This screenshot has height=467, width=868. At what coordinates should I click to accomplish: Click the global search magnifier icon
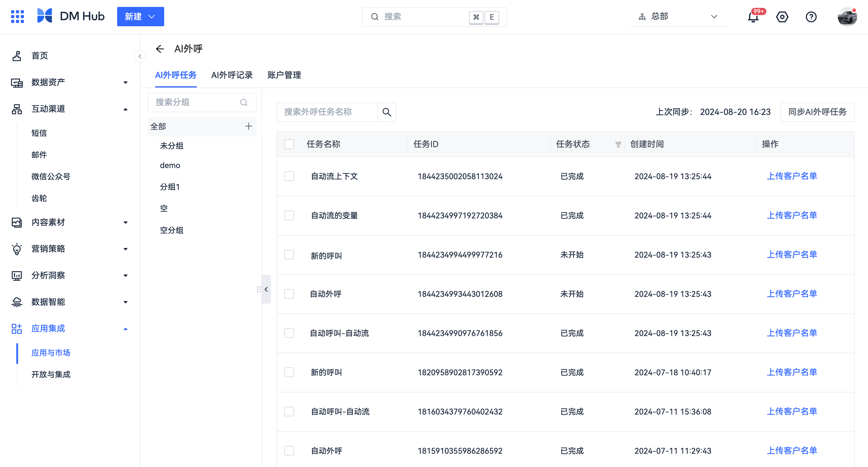coord(375,17)
